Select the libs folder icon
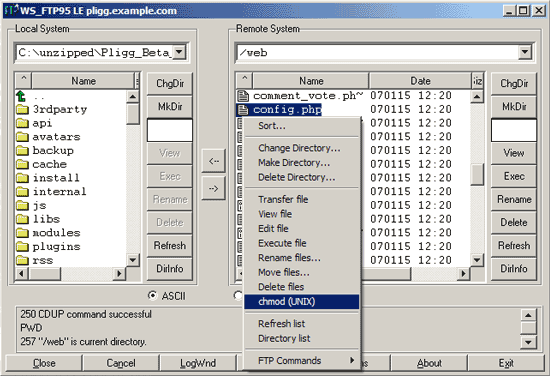The width and height of the screenshot is (550, 376). [22, 219]
